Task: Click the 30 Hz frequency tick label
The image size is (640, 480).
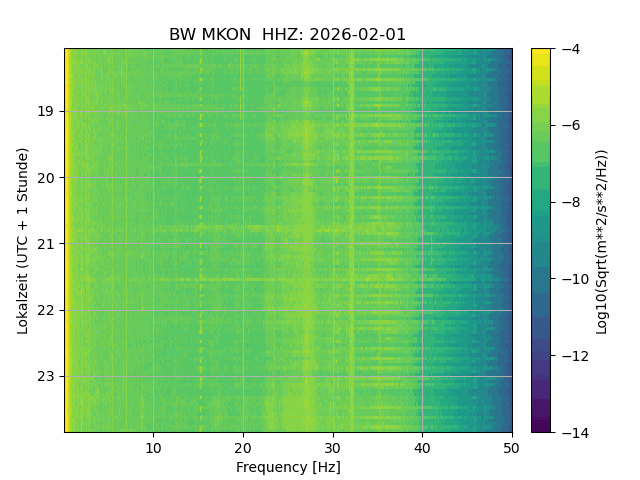Action: 333,448
